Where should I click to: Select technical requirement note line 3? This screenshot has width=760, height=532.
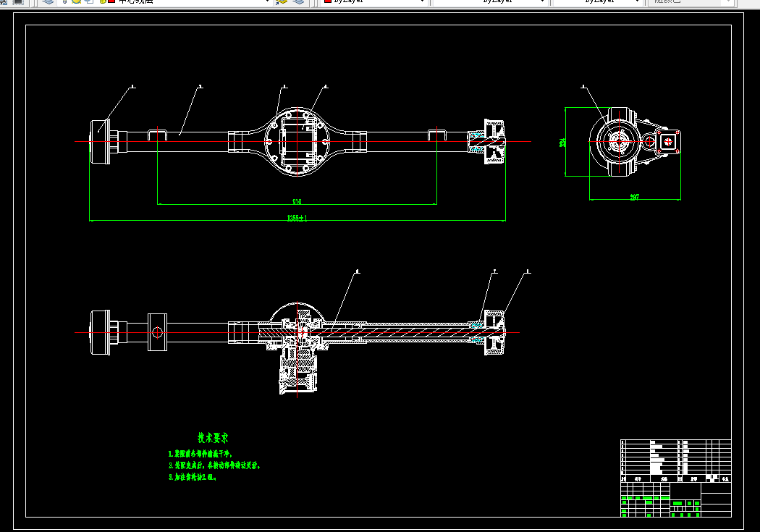point(193,477)
